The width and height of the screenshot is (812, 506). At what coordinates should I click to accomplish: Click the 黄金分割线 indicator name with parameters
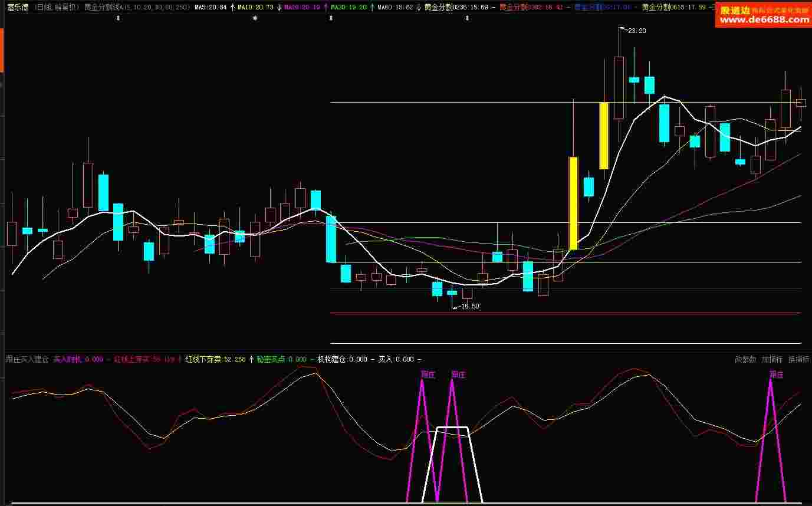[137, 7]
